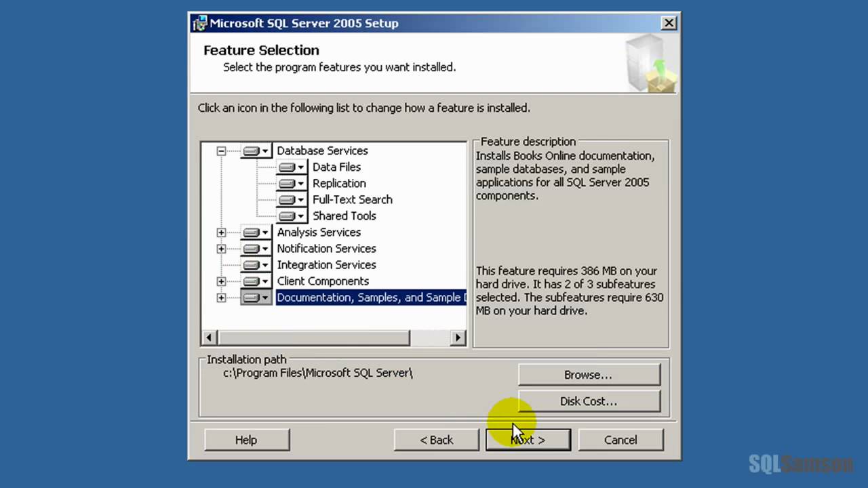Screen dimensions: 868x488
Task: Select the Notification Services tree label
Action: 326,248
